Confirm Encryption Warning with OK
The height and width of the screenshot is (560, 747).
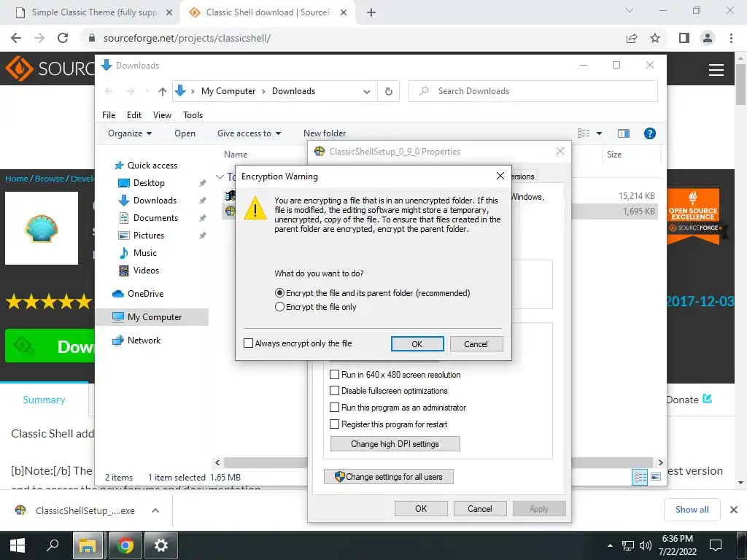(417, 344)
